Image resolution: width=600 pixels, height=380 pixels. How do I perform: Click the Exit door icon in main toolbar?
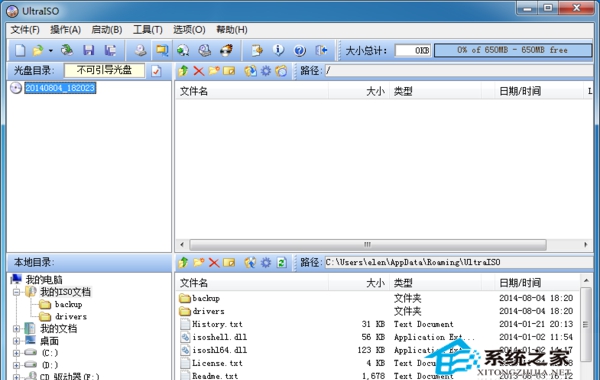321,50
